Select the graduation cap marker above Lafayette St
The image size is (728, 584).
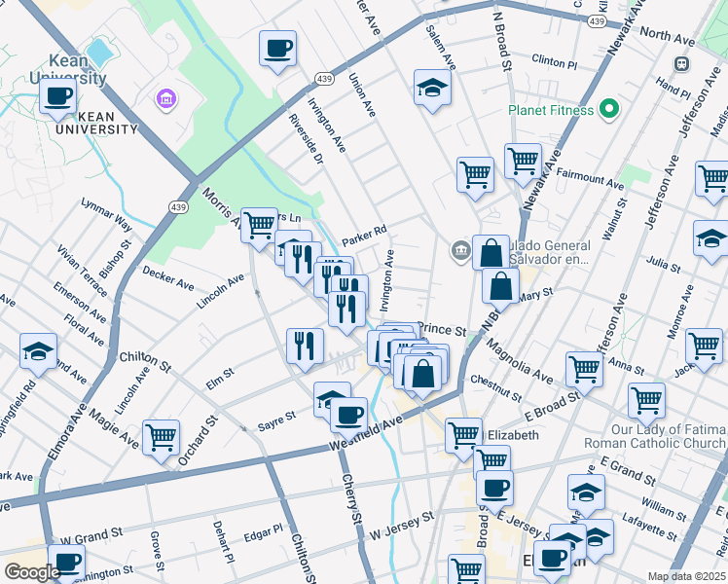click(x=596, y=537)
